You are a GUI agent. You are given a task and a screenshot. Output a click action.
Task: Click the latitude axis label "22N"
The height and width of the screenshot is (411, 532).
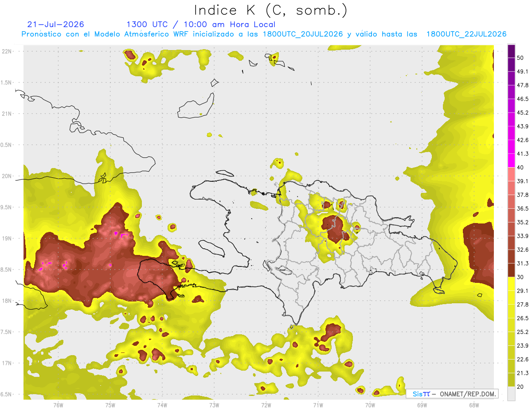tap(7, 51)
